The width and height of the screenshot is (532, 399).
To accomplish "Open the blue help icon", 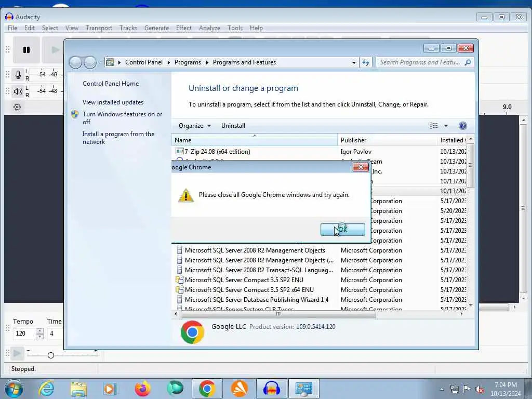I will [462, 126].
